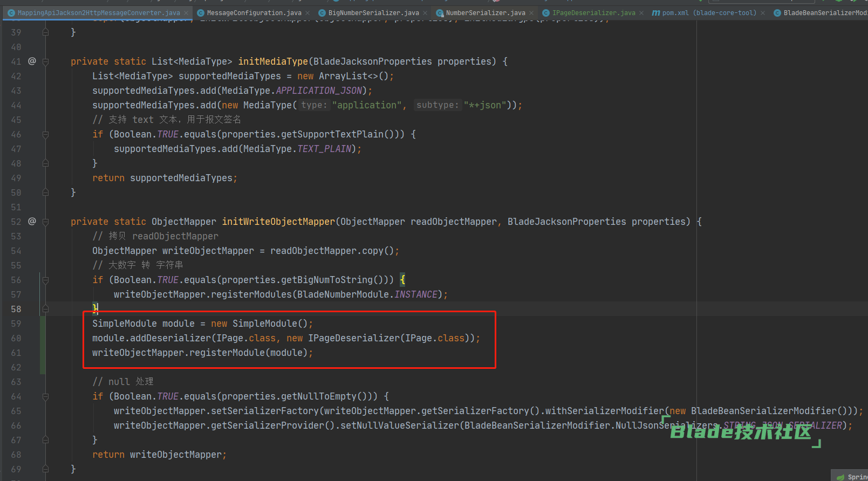The height and width of the screenshot is (481, 868).
Task: Click the initMediaType method name
Action: click(273, 61)
